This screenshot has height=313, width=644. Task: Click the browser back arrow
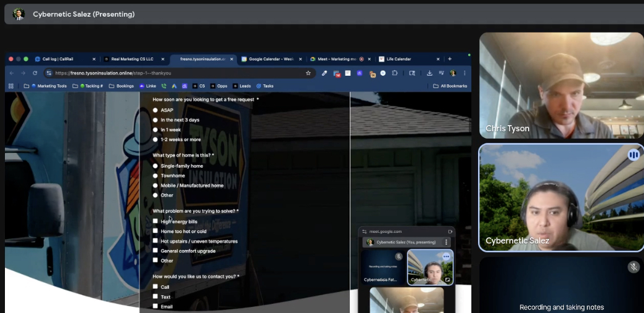[12, 73]
